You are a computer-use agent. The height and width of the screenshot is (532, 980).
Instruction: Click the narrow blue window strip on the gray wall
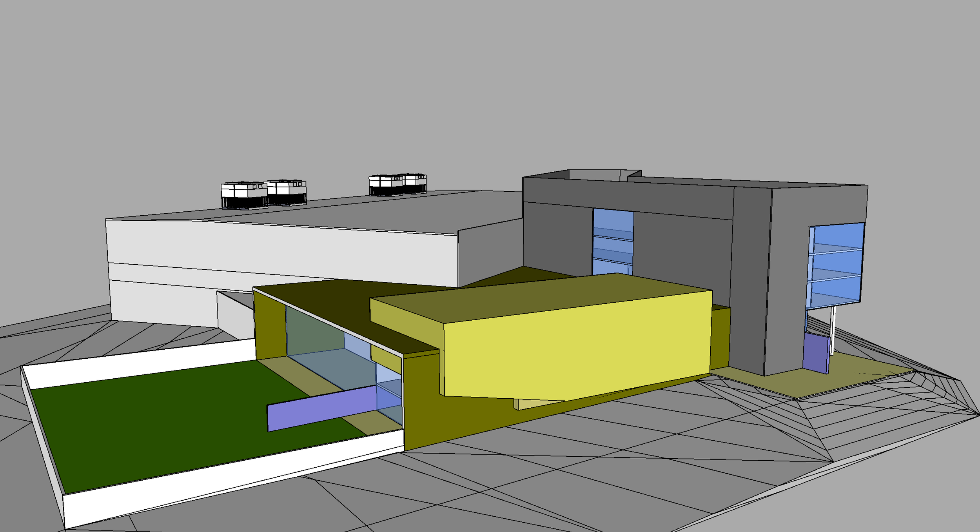613,241
